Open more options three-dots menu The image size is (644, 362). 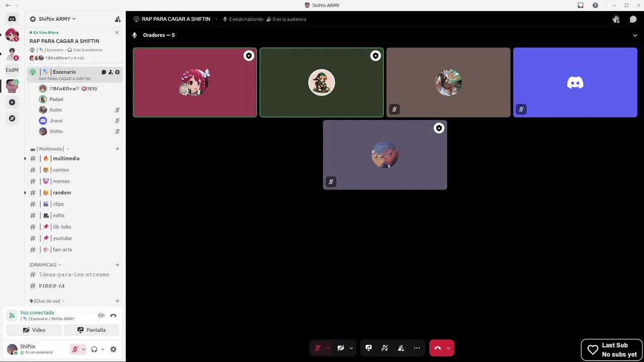tap(417, 348)
